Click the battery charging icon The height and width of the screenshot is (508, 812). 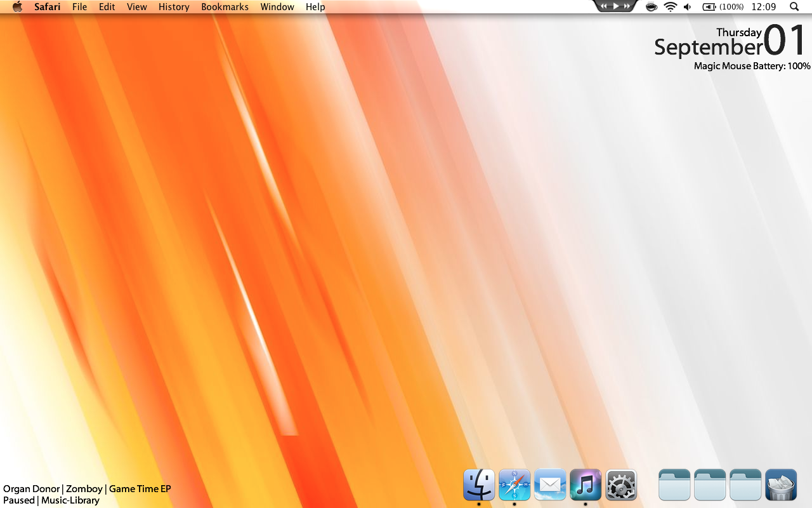click(x=709, y=7)
